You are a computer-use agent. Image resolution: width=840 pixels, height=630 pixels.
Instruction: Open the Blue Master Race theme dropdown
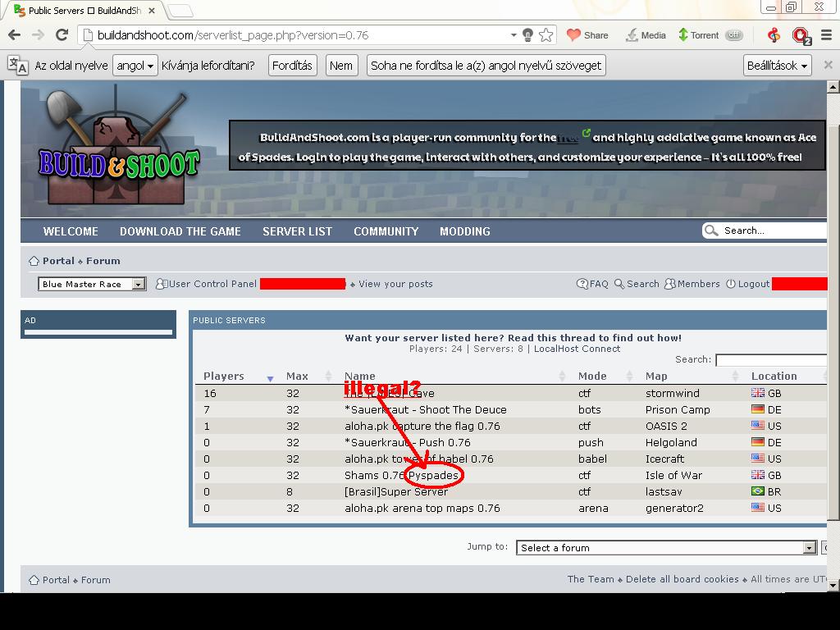click(x=92, y=285)
